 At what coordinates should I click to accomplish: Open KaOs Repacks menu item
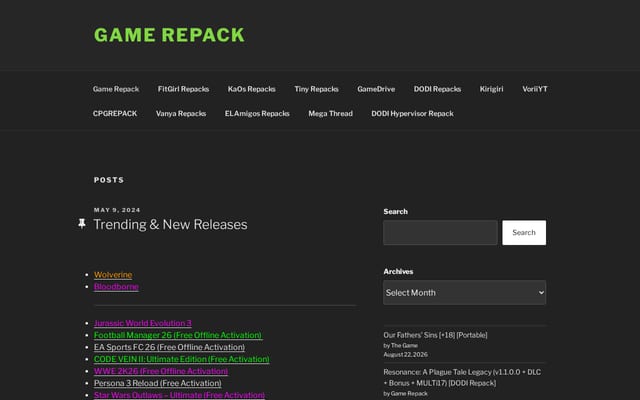[x=251, y=89]
